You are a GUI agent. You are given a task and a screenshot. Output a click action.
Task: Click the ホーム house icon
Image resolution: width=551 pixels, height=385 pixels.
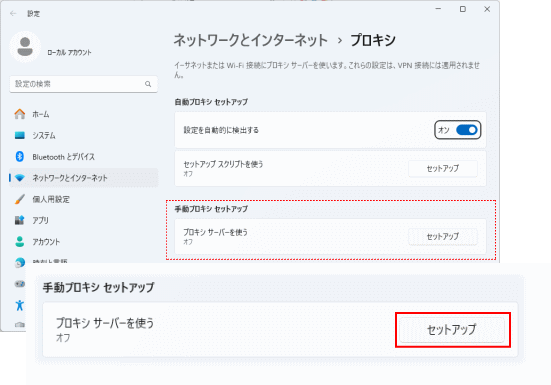20,114
